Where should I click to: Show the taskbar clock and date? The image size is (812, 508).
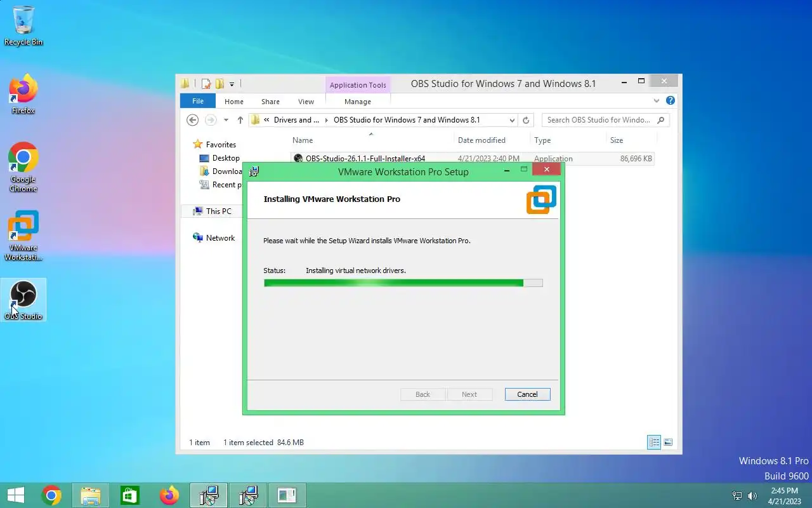coord(784,496)
